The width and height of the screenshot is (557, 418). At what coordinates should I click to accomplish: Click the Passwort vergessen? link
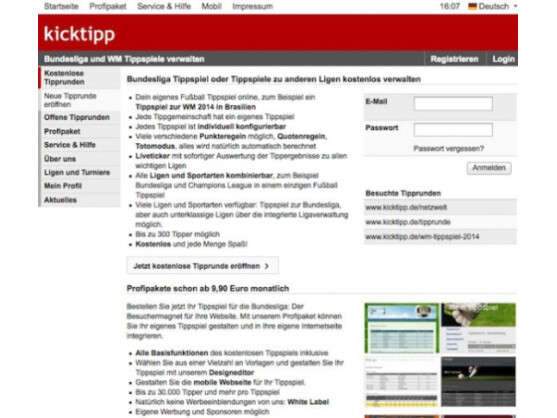pos(448,148)
